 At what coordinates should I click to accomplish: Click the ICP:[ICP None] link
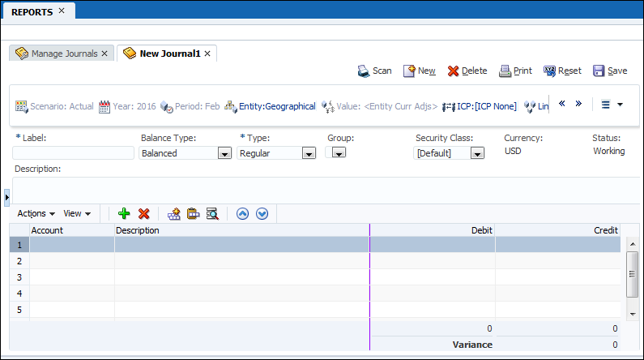coord(487,106)
